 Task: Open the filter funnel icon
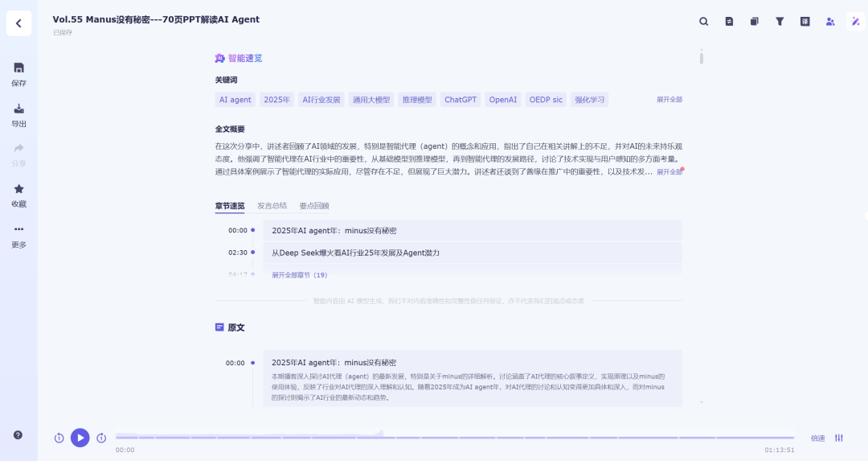[780, 22]
